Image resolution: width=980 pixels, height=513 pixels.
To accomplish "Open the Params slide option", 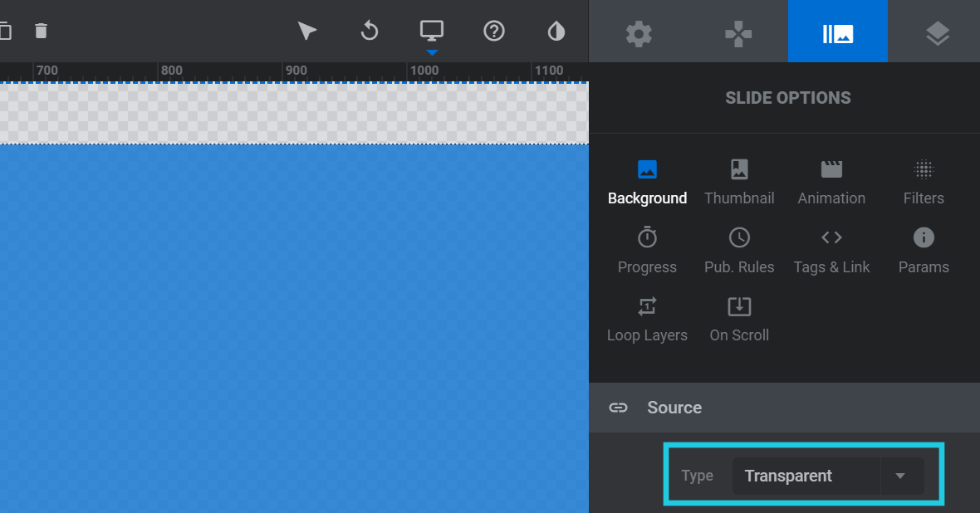I will [924, 251].
